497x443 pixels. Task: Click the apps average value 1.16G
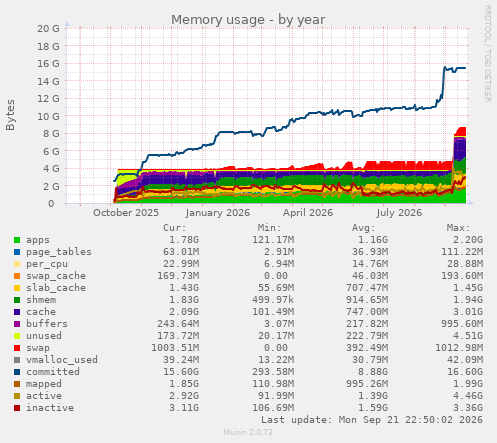(373, 240)
